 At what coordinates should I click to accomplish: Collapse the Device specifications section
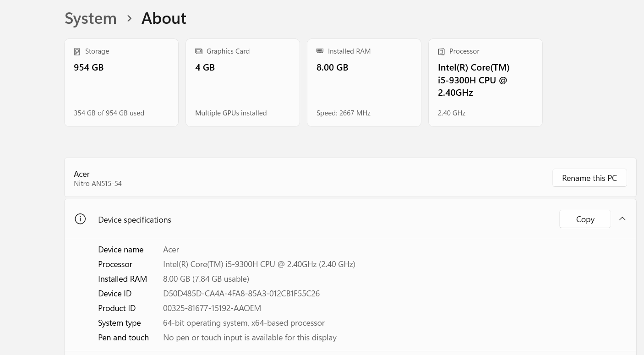point(622,219)
